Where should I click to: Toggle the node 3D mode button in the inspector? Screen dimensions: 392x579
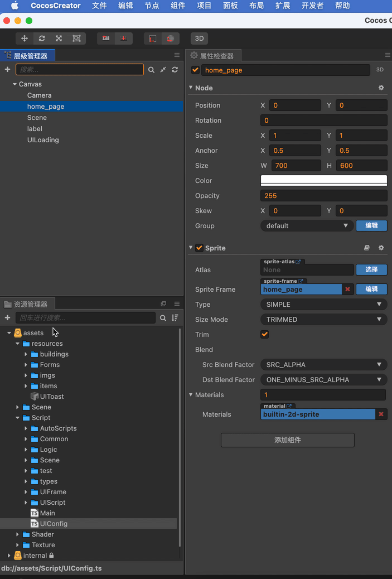(x=380, y=70)
